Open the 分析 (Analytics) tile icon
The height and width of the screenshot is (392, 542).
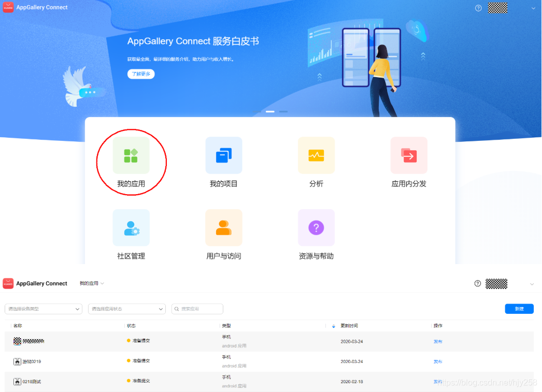click(x=316, y=155)
